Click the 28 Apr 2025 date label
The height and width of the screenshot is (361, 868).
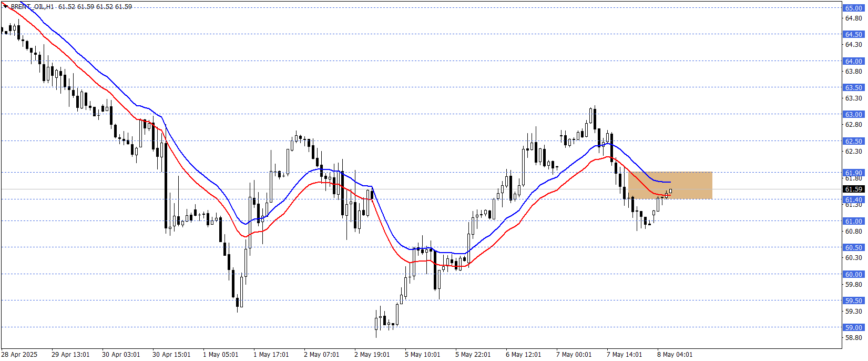pyautogui.click(x=19, y=354)
